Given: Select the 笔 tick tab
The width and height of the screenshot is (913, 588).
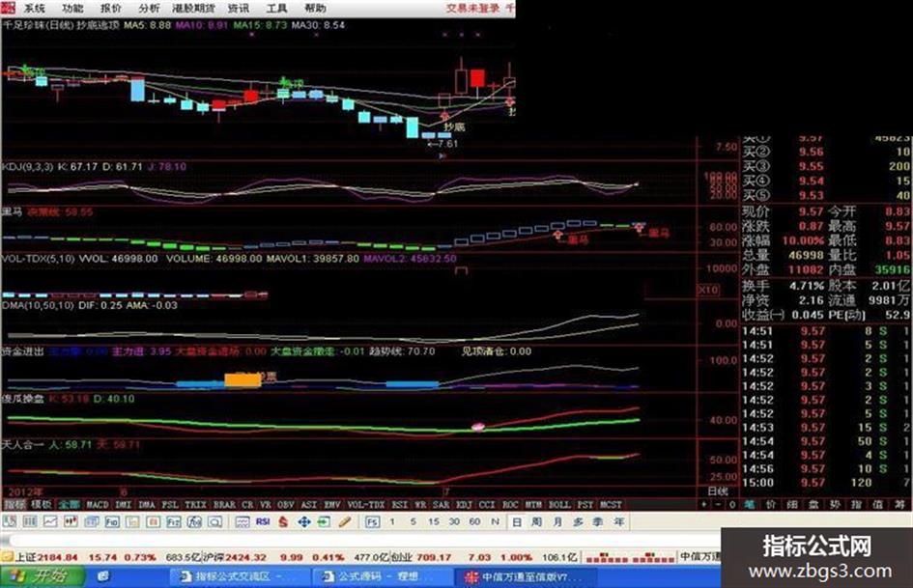Looking at the screenshot, I should [x=750, y=505].
